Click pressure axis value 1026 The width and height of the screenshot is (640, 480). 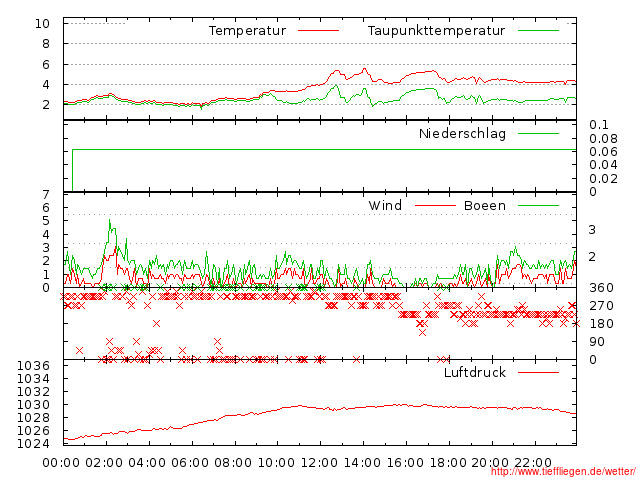[33, 431]
